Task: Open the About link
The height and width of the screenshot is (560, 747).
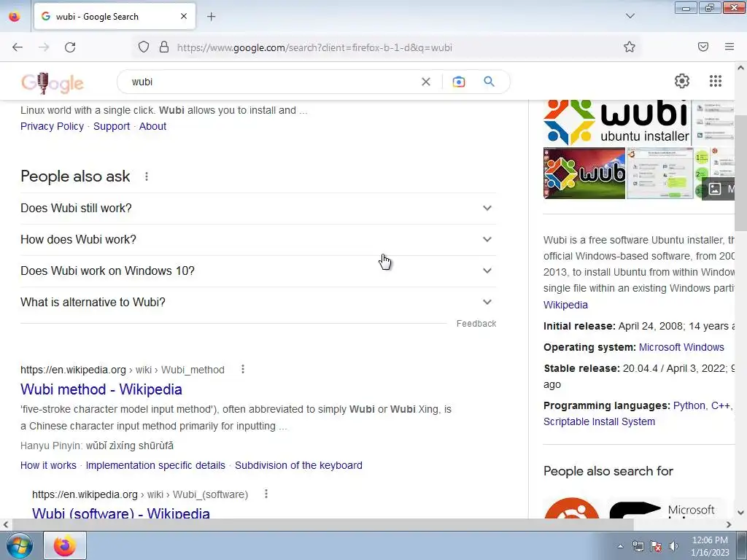Action: click(152, 126)
